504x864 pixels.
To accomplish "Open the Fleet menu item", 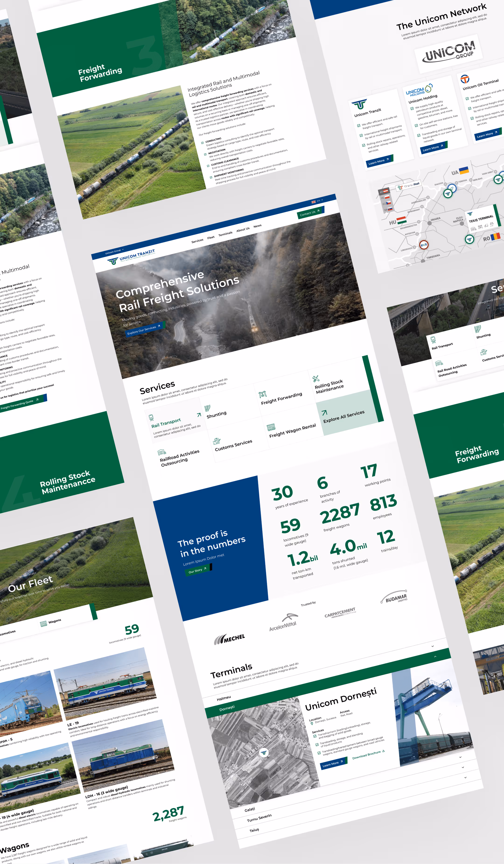I will tap(211, 237).
